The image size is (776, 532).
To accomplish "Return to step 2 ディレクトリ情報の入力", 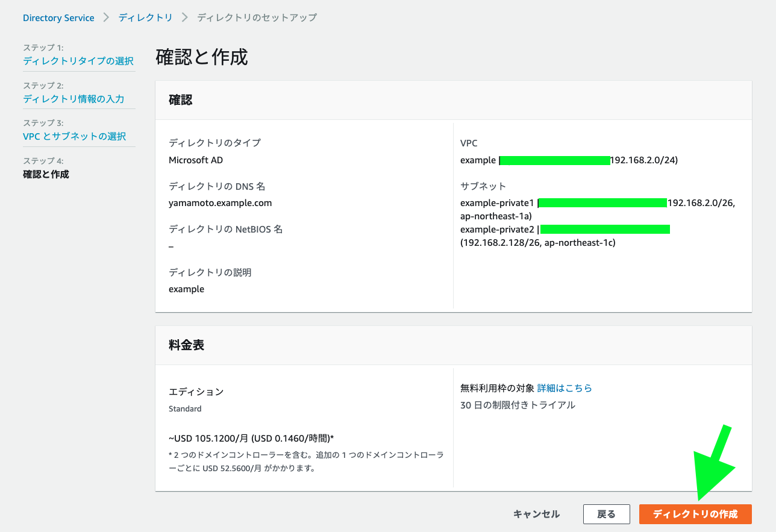I will [74, 99].
